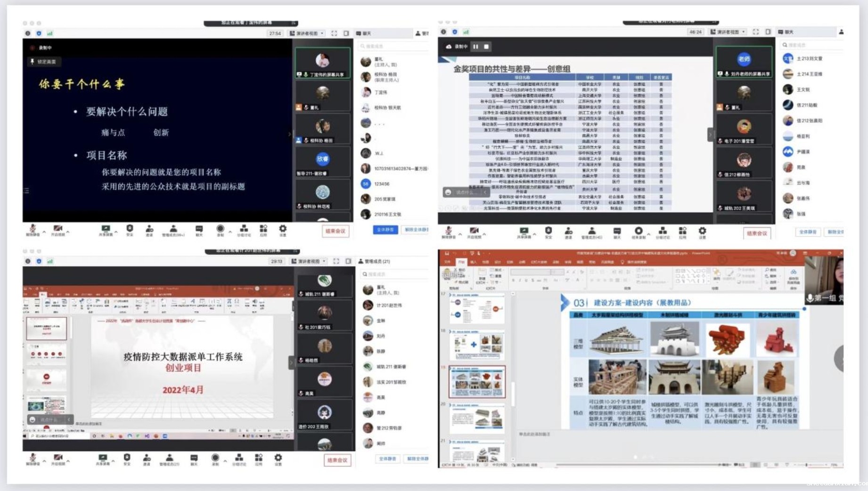Open settings gear in top-left meeting toolbar
The width and height of the screenshot is (868, 491).
click(283, 229)
